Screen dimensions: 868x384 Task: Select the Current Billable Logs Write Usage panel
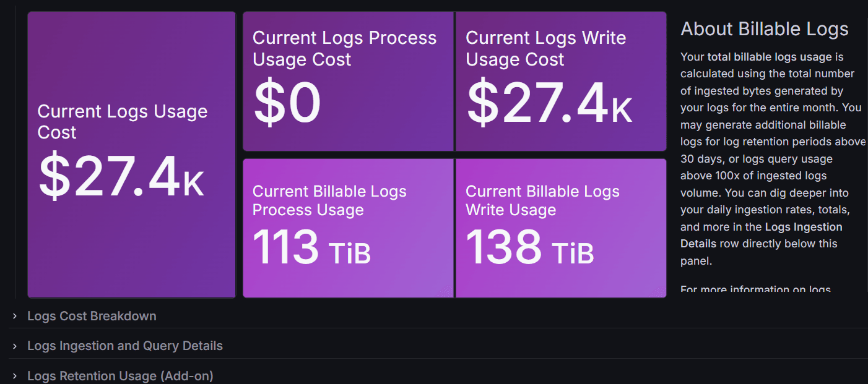pos(560,228)
